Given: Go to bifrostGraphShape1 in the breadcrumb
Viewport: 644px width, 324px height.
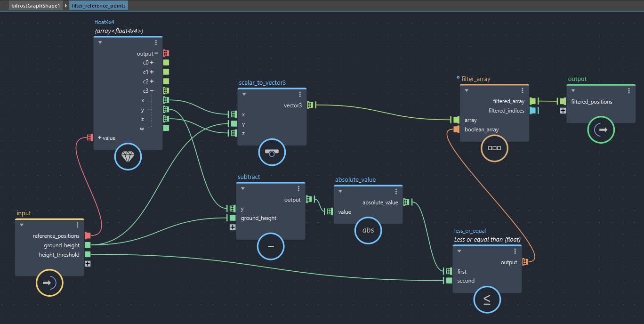Looking at the screenshot, I should (x=36, y=6).
